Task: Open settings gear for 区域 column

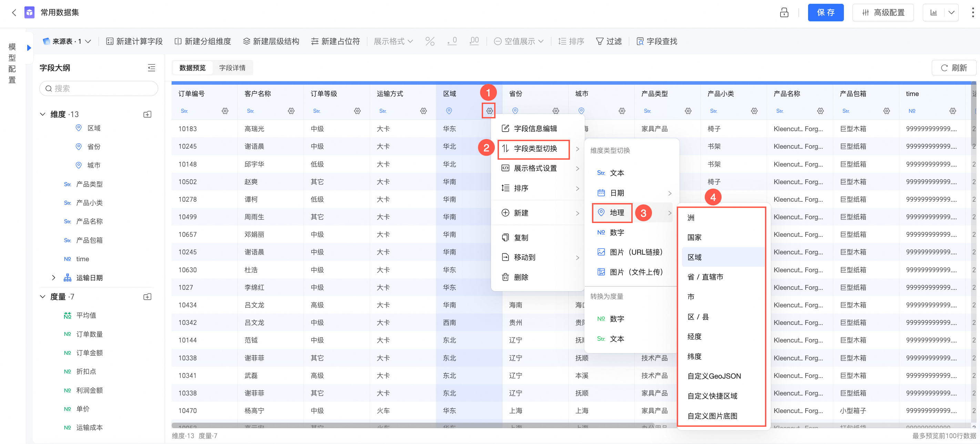Action: click(x=489, y=111)
